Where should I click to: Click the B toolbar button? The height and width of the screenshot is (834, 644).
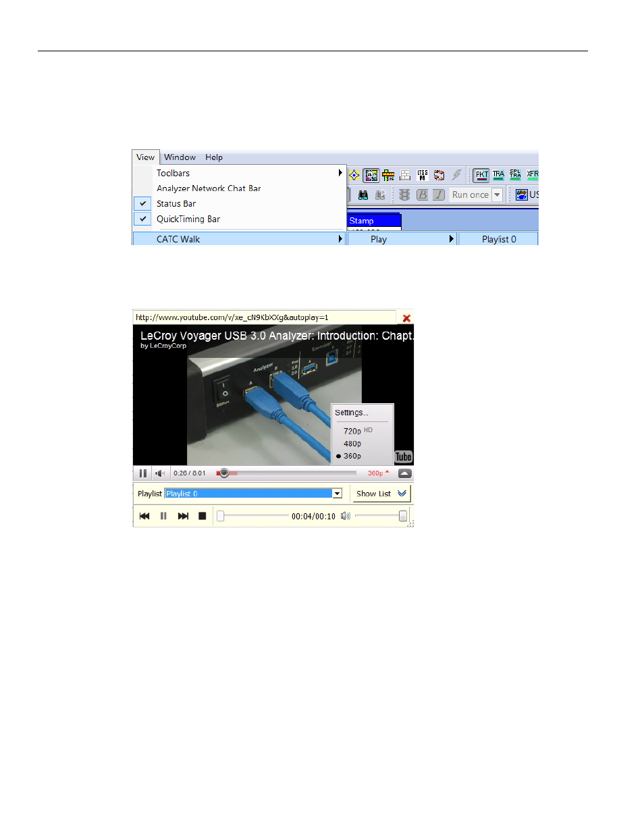(422, 195)
